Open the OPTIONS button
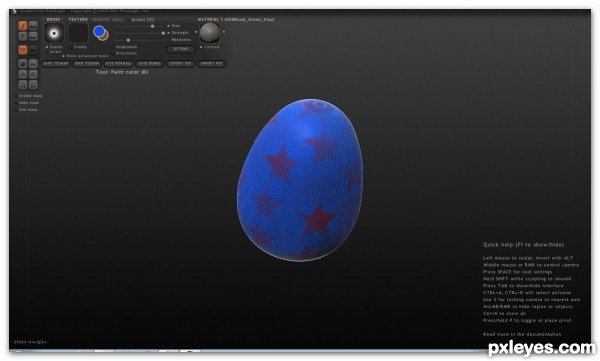The image size is (600, 361). tap(181, 49)
